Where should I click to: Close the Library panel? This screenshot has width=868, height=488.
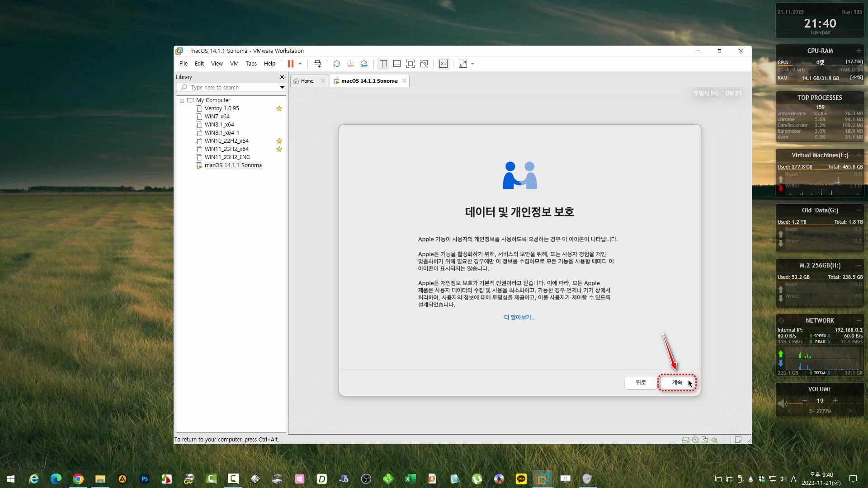point(282,77)
